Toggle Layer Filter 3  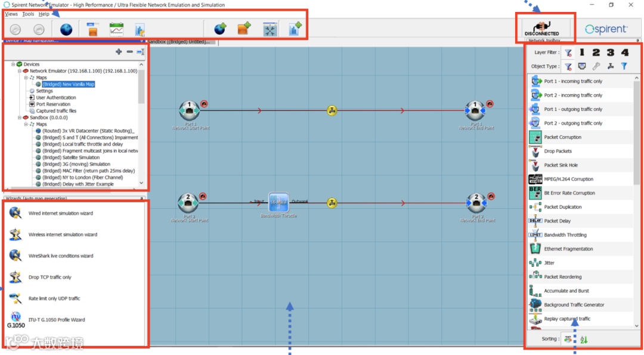(611, 52)
